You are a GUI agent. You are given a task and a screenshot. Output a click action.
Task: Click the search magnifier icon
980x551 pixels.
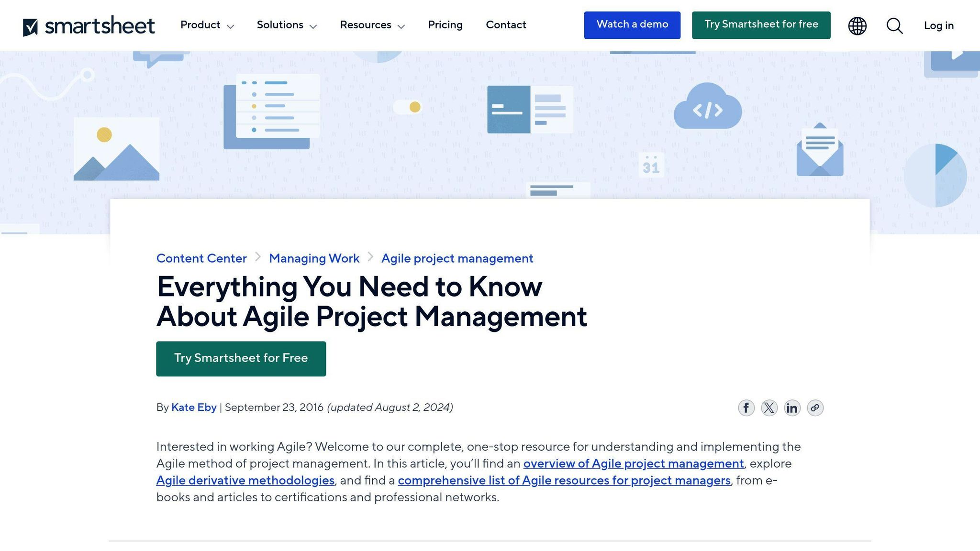point(894,26)
